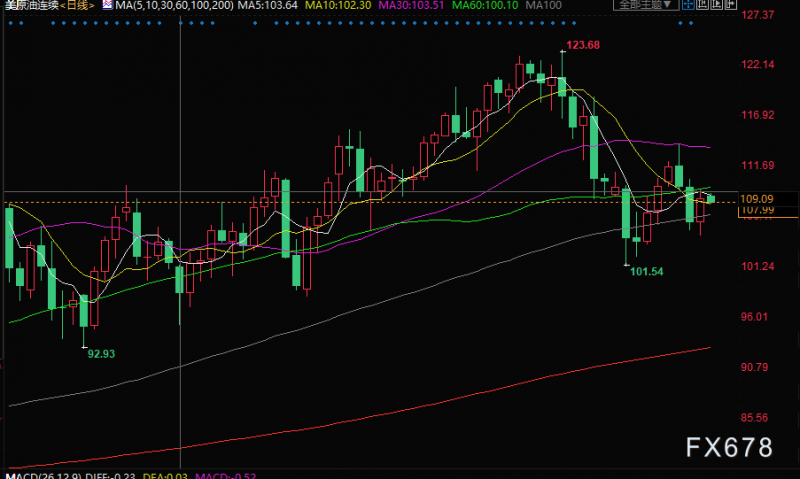Click the MACD:-0.52 indicator value
This screenshot has width=800, height=479.
(x=225, y=475)
